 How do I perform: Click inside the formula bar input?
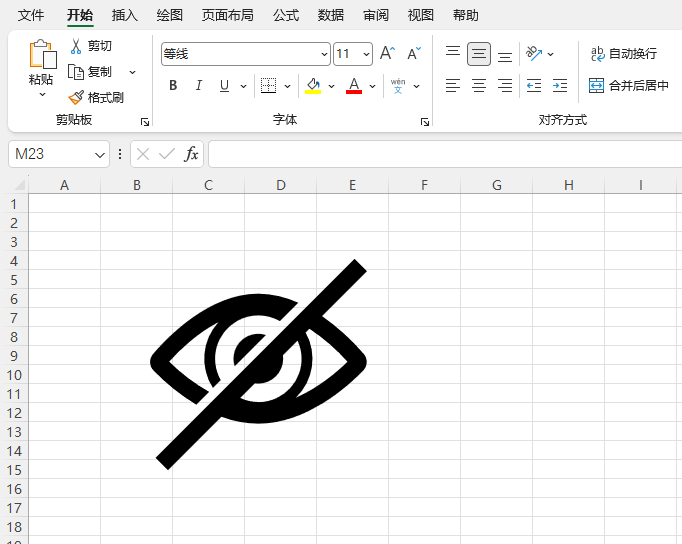[445, 154]
